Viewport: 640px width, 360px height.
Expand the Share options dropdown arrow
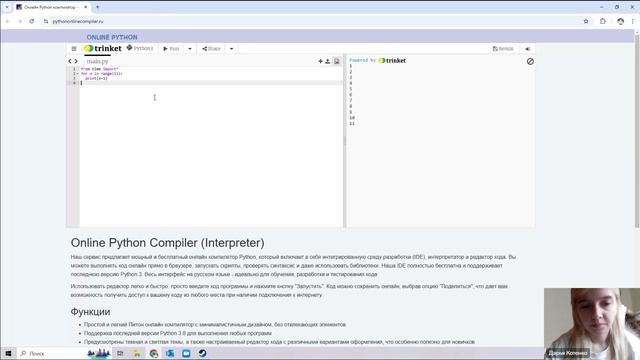click(x=231, y=49)
